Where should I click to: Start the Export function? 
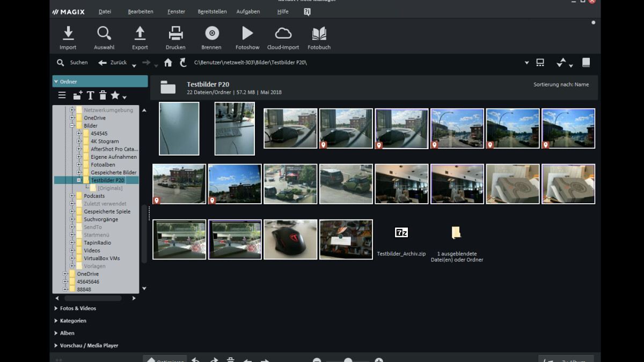coord(140,38)
